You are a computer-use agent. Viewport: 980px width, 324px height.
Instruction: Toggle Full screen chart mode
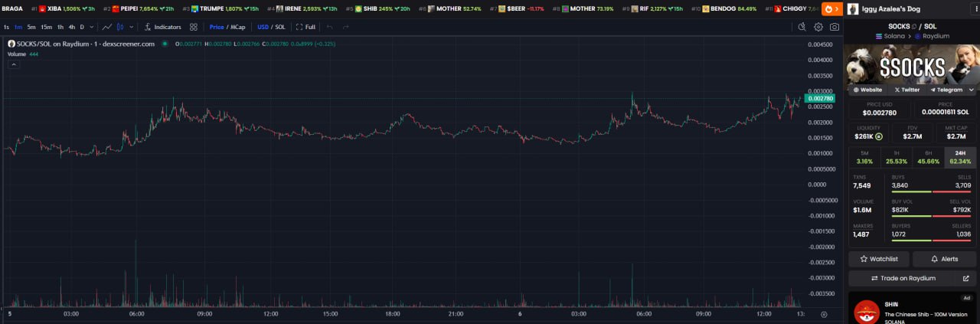pyautogui.click(x=306, y=27)
